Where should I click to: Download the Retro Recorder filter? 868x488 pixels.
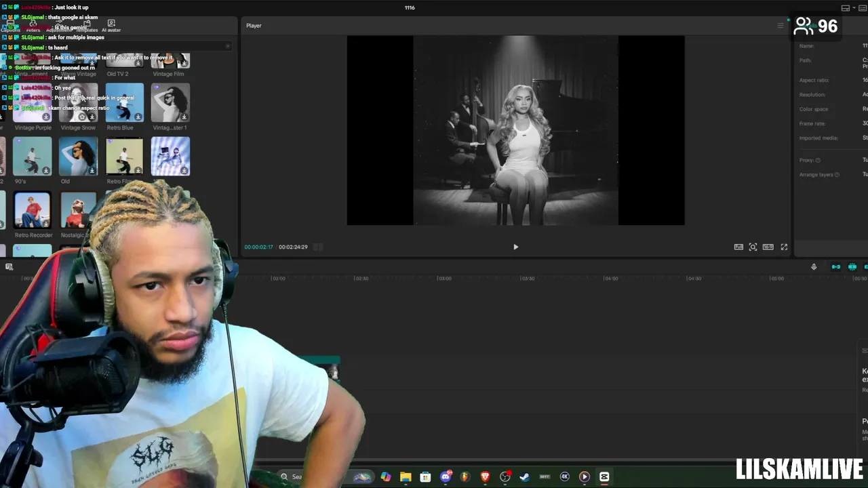(46, 224)
